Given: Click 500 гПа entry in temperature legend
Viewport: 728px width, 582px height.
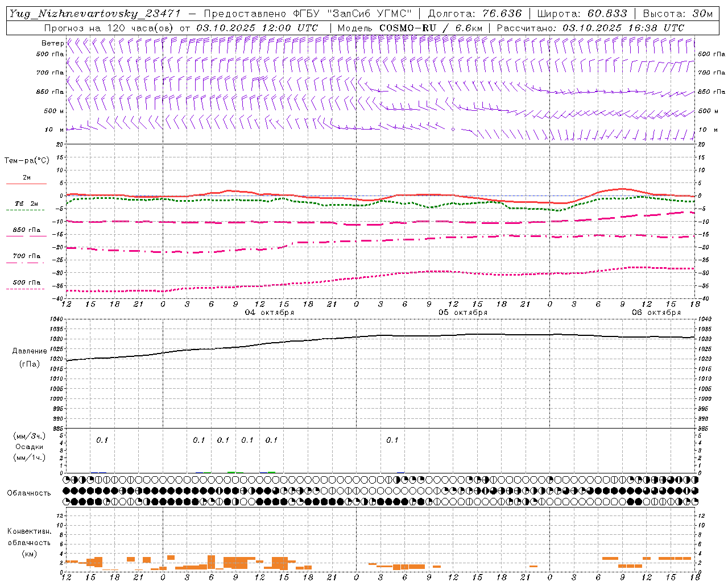Looking at the screenshot, I should point(26,282).
